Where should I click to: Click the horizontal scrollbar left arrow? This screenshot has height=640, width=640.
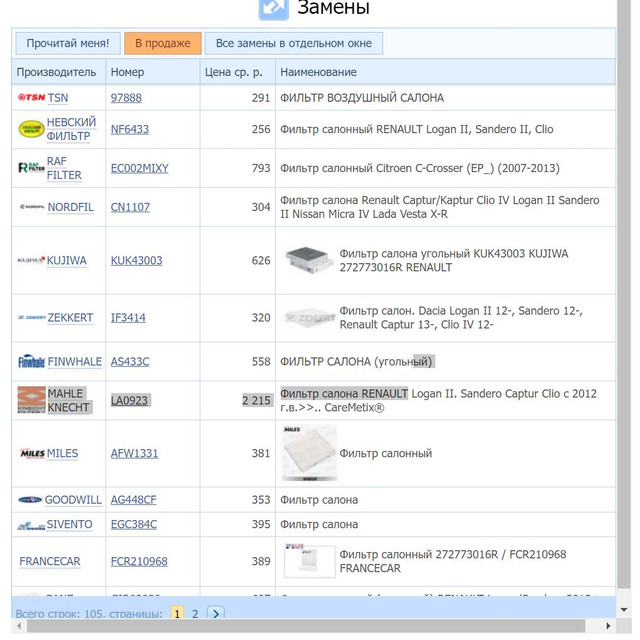[19, 626]
